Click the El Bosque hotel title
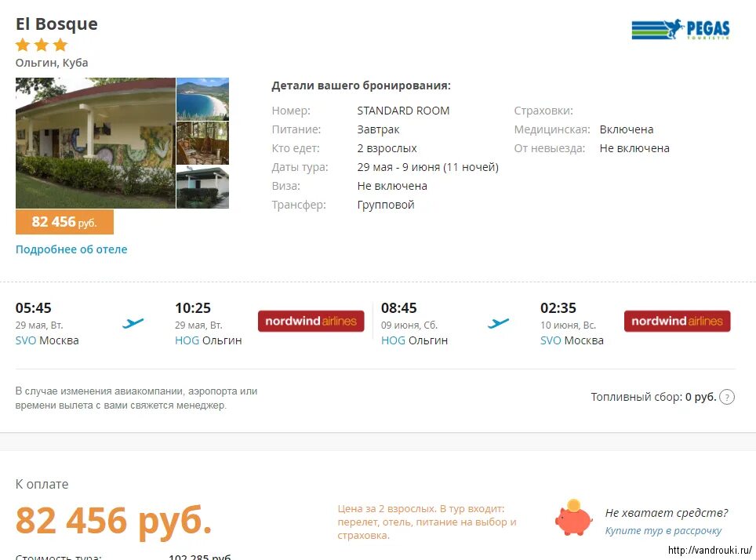The image size is (756, 560). pyautogui.click(x=56, y=24)
